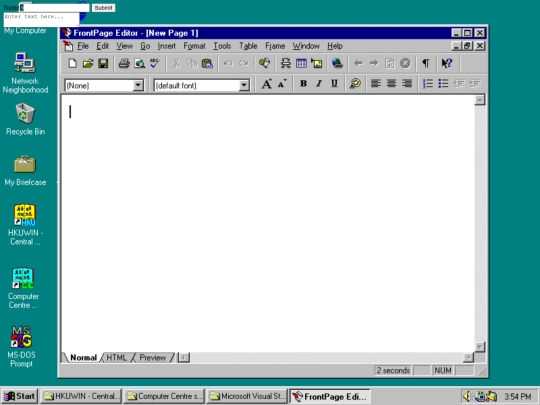Switch to Computer Centre taskbar window

click(x=164, y=396)
